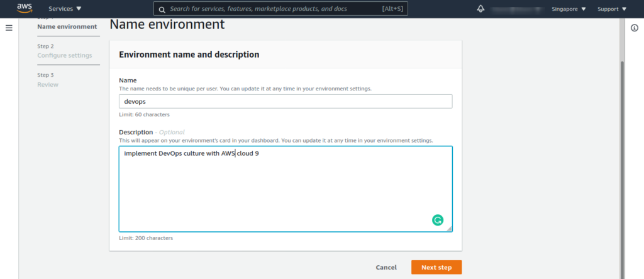Open the Singapore region dropdown
The image size is (644, 279).
coord(569,9)
